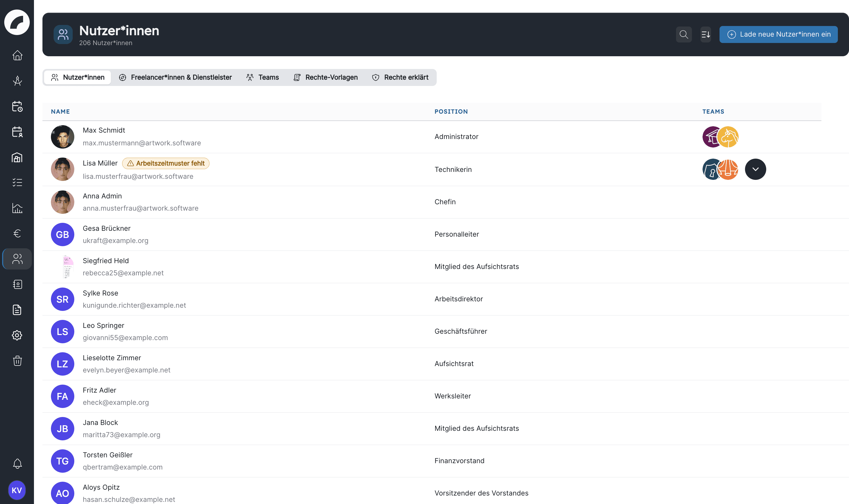
Task: Open the users icon in sidebar
Action: pos(17,259)
